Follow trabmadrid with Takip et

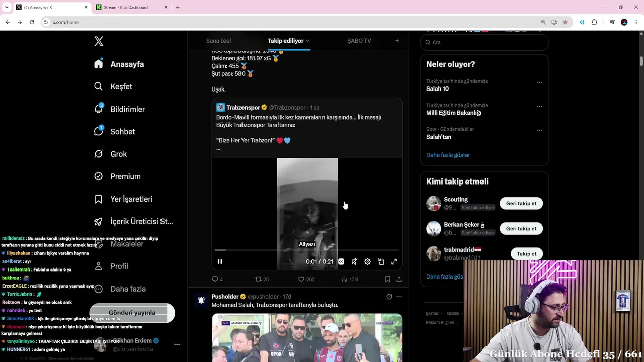[527, 254]
